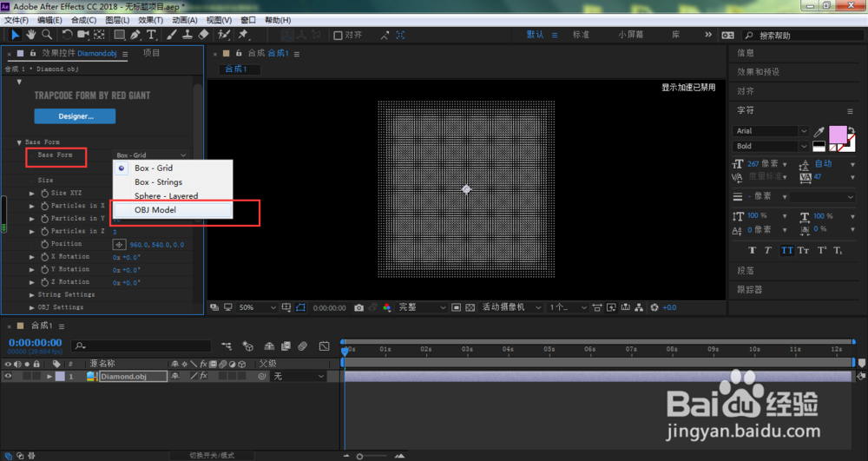This screenshot has height=461, width=868.
Task: Select the Clone Stamp tool
Action: click(187, 35)
